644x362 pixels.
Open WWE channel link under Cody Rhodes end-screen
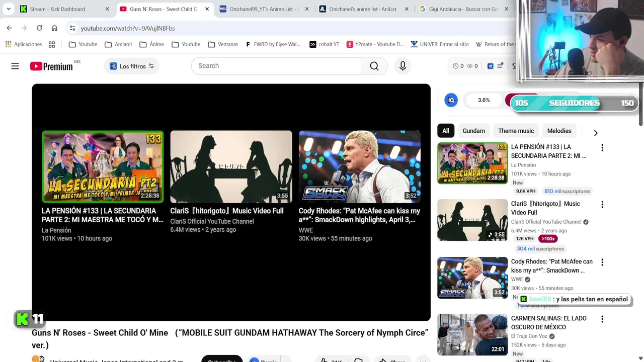coord(305,230)
